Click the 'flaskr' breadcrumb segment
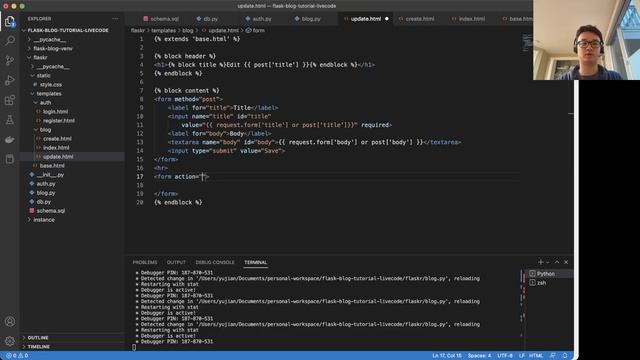This screenshot has height=360, width=640. click(138, 30)
